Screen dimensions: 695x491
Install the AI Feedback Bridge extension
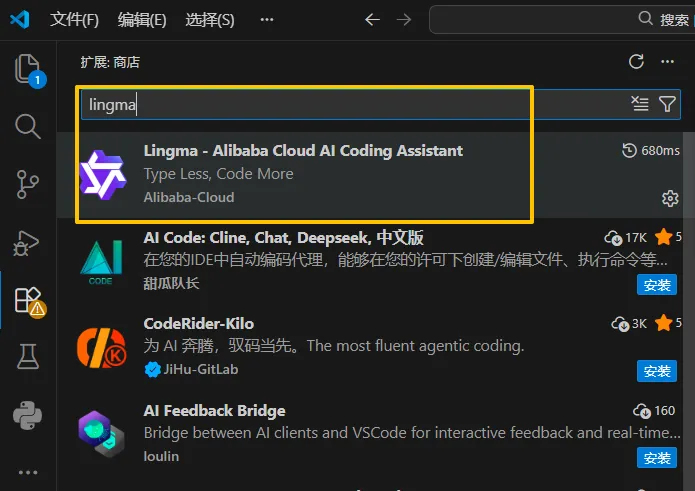click(657, 458)
